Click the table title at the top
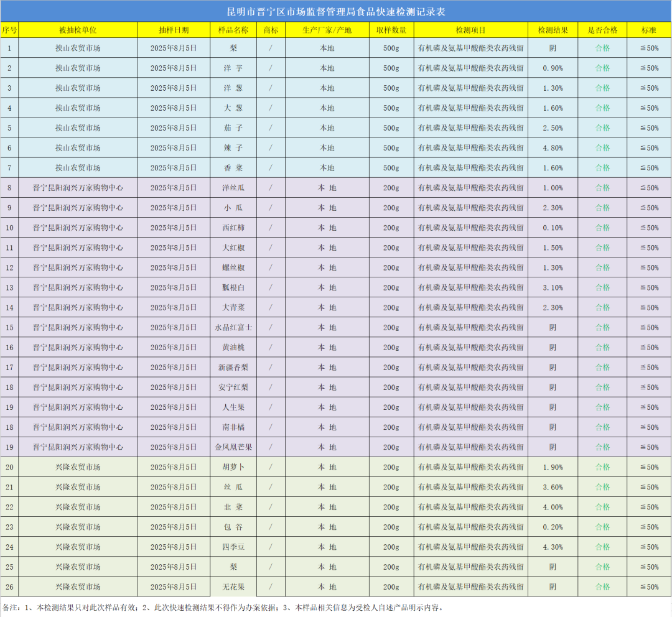This screenshot has height=617, width=672. (335, 12)
